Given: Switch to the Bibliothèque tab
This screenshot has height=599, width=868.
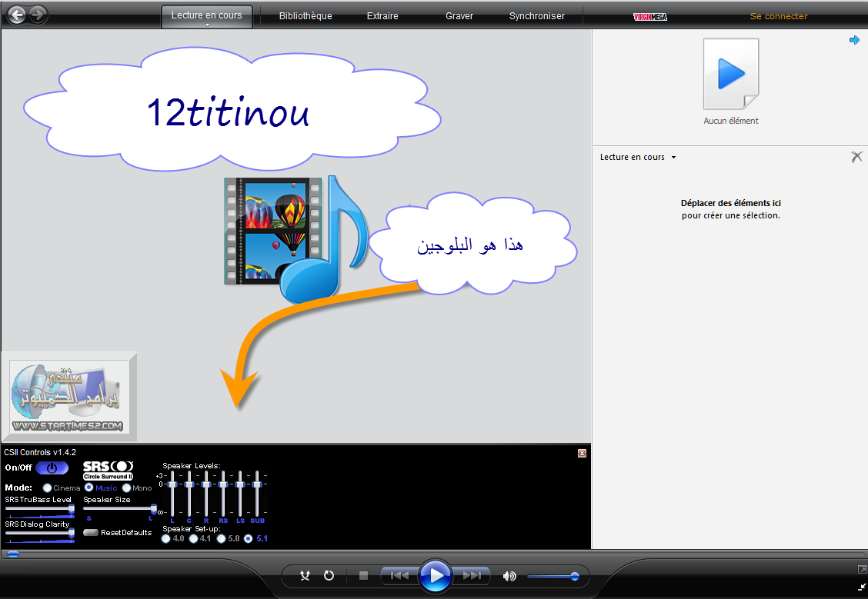Looking at the screenshot, I should tap(305, 16).
